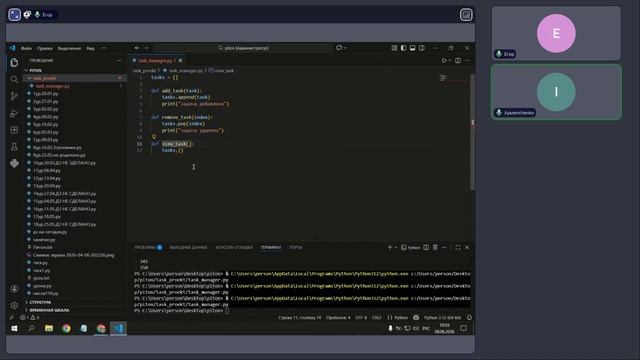This screenshot has height=360, width=640.
Task: Go back with the navigation arrow
Action: coord(137,48)
